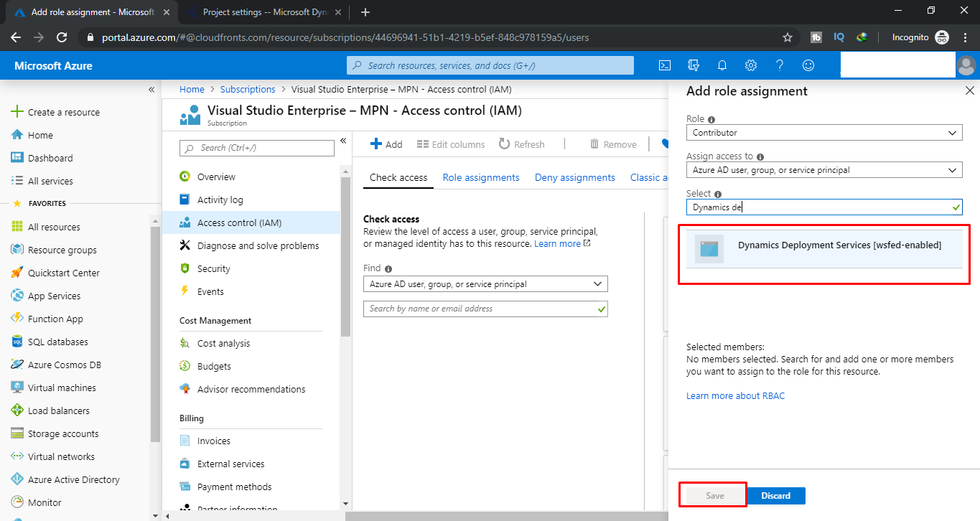The image size is (980, 521).
Task: Click Edit columns in toolbar
Action: 451,144
